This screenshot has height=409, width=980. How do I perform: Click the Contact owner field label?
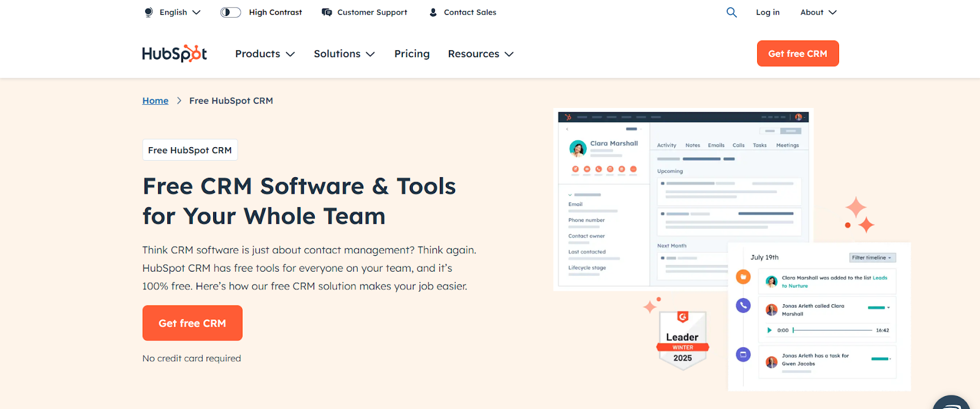tap(586, 236)
